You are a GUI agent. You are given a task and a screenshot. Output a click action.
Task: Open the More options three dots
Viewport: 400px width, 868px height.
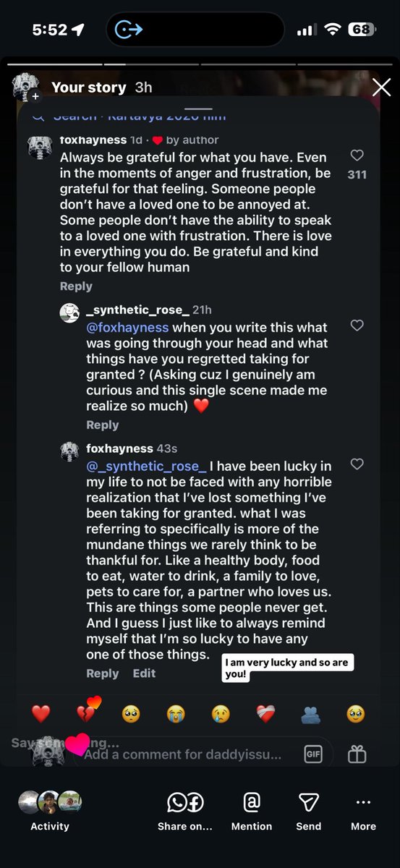click(363, 801)
